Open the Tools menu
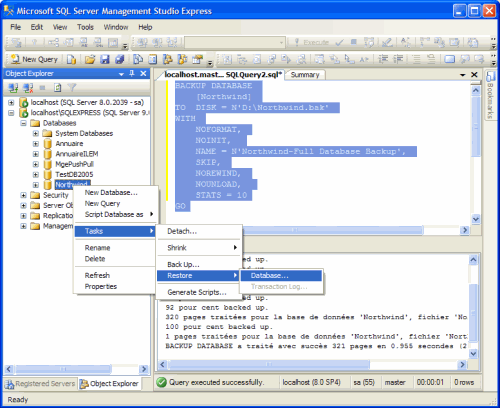The image size is (500, 408). (x=85, y=27)
